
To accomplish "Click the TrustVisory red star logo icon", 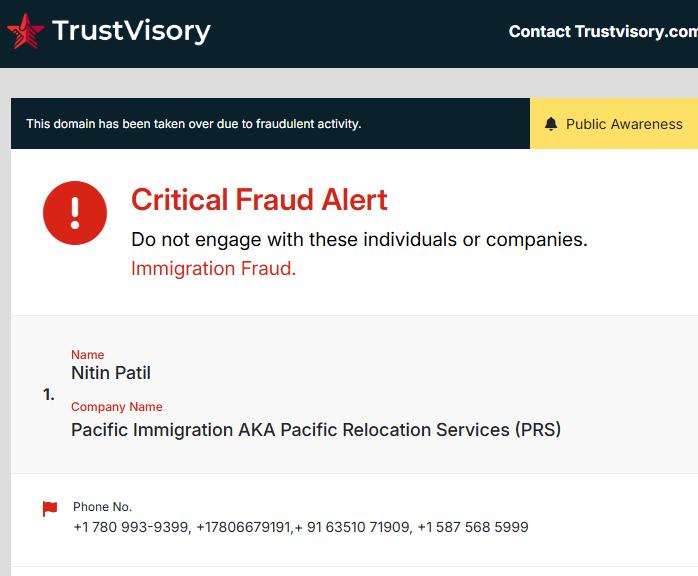I will pos(25,32).
